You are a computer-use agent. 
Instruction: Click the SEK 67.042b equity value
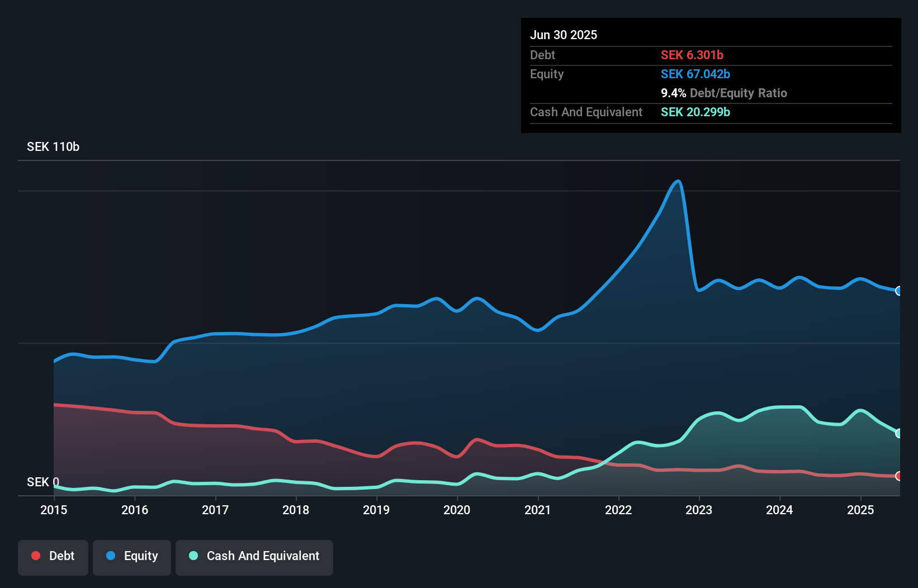695,74
